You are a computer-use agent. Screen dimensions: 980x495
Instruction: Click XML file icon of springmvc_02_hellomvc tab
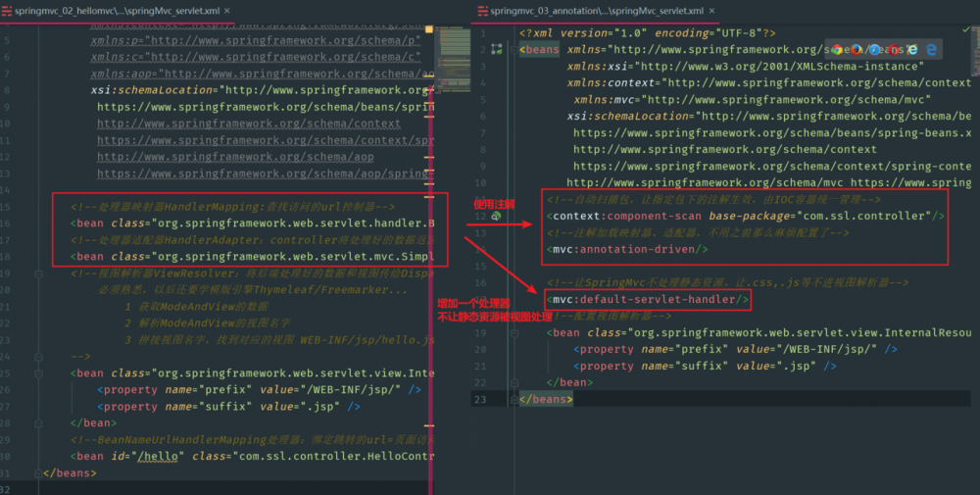(7, 11)
